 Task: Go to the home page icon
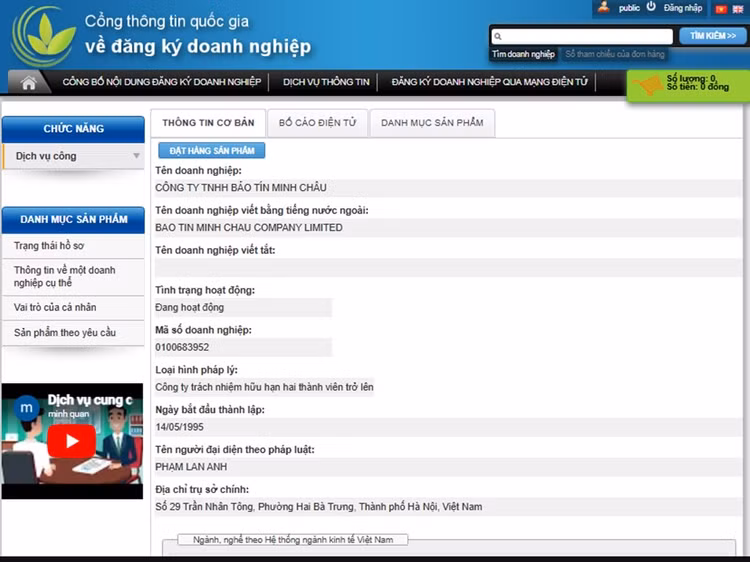tap(29, 83)
